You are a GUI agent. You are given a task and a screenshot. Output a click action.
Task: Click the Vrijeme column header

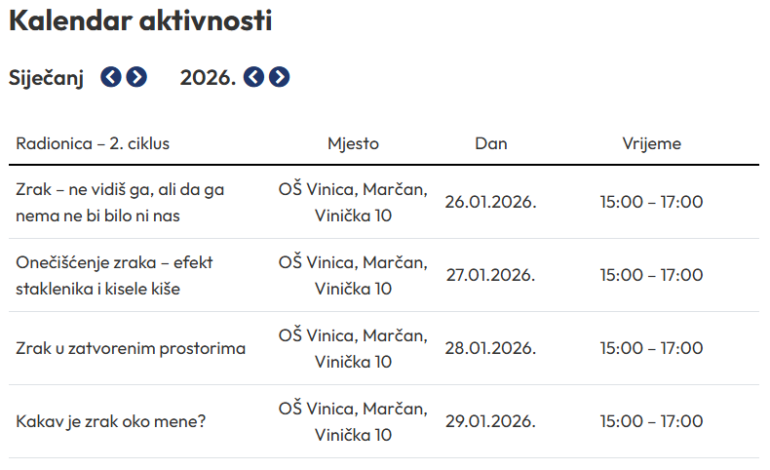click(x=651, y=143)
